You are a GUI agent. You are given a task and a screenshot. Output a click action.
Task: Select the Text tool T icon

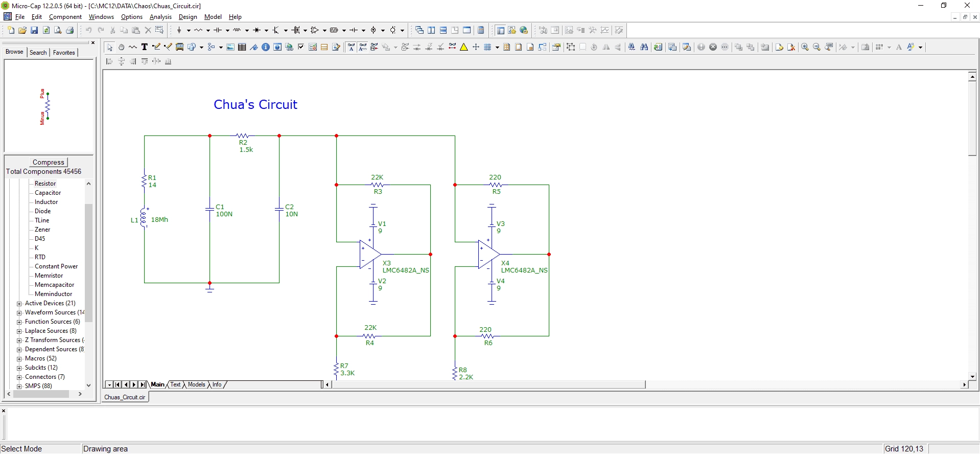(x=145, y=47)
